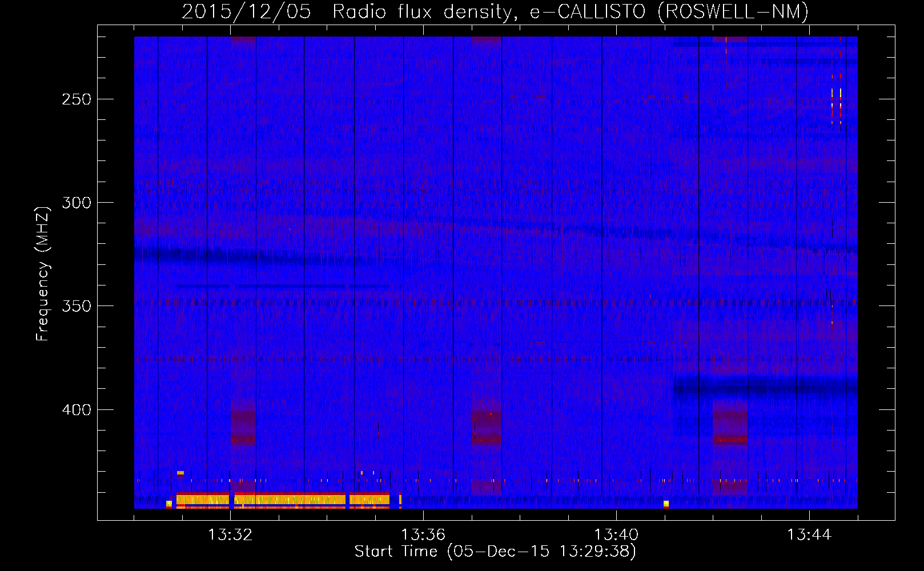Click the plot title mentioning e-CALLISTO (ROSWELL-NM)

[x=495, y=11]
